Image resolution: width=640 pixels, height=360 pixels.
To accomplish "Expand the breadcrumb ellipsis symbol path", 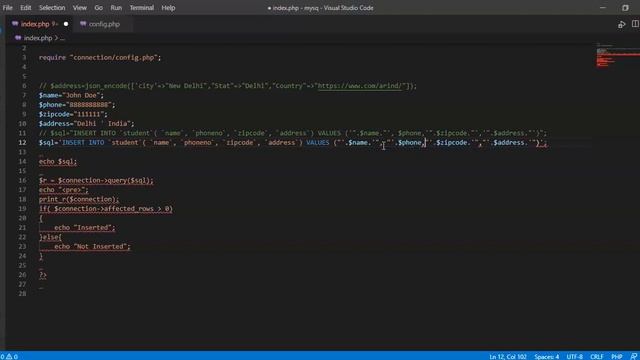I will [x=62, y=38].
